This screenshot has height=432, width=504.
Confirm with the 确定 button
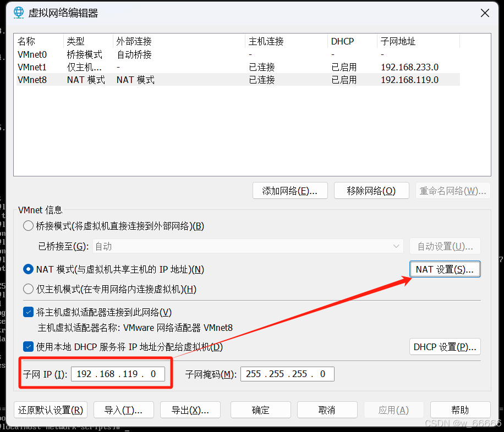261,410
